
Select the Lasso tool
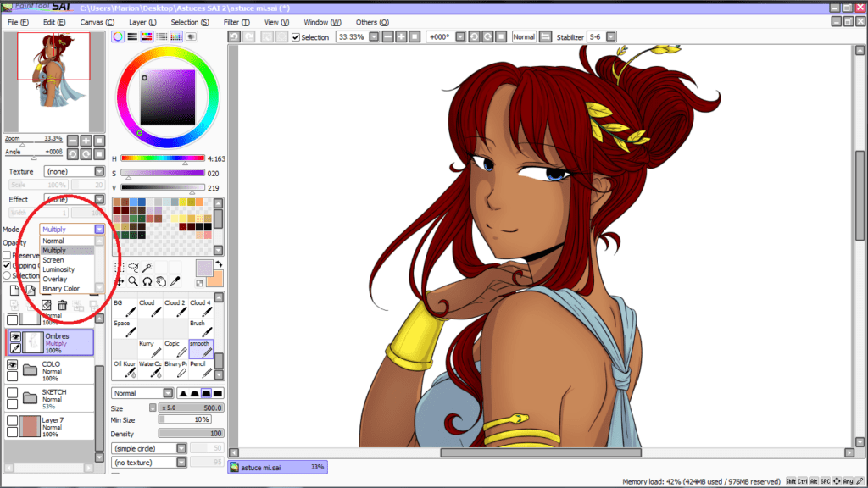pyautogui.click(x=133, y=268)
